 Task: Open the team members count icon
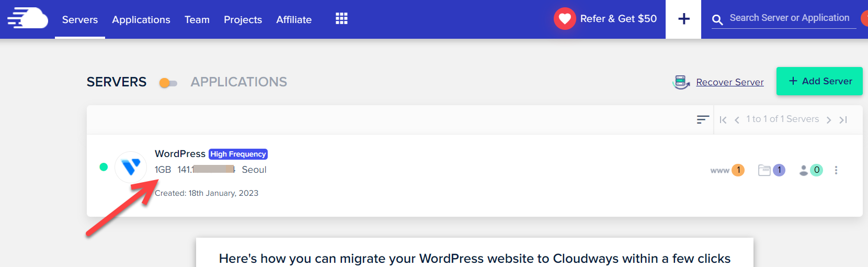pos(811,170)
